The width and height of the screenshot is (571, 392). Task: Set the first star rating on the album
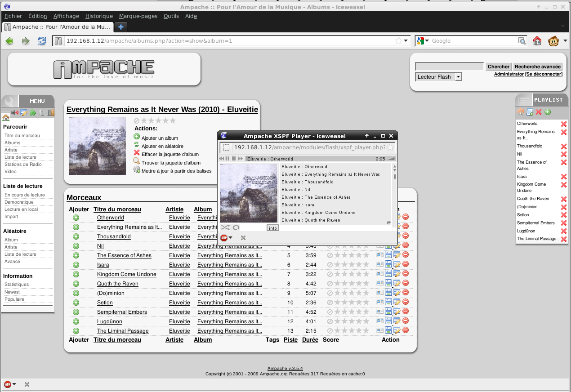tap(144, 120)
